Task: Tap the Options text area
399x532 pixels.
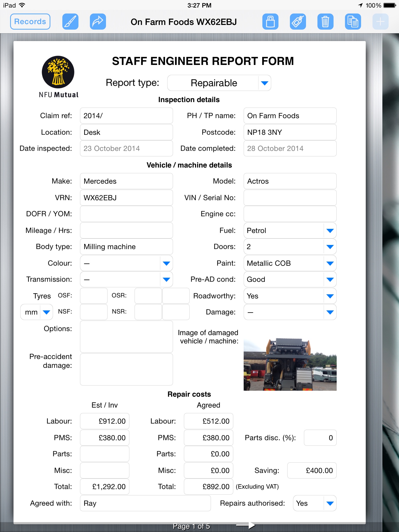Action: pyautogui.click(x=127, y=337)
